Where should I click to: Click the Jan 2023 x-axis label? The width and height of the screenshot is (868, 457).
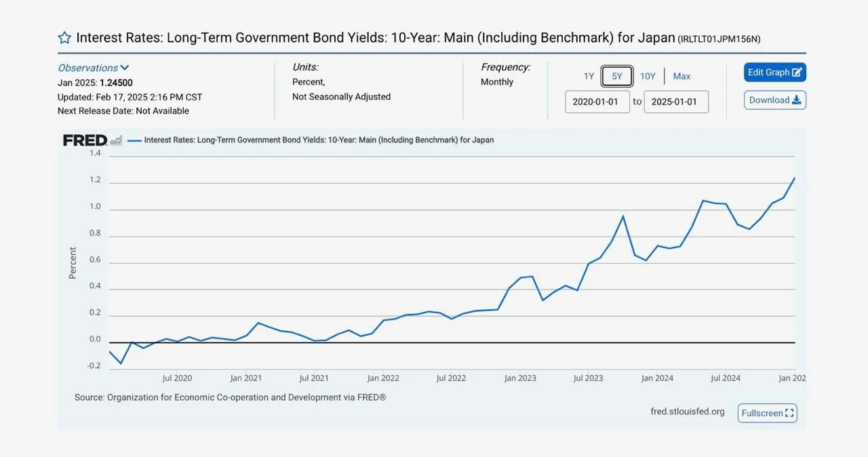[x=520, y=378]
